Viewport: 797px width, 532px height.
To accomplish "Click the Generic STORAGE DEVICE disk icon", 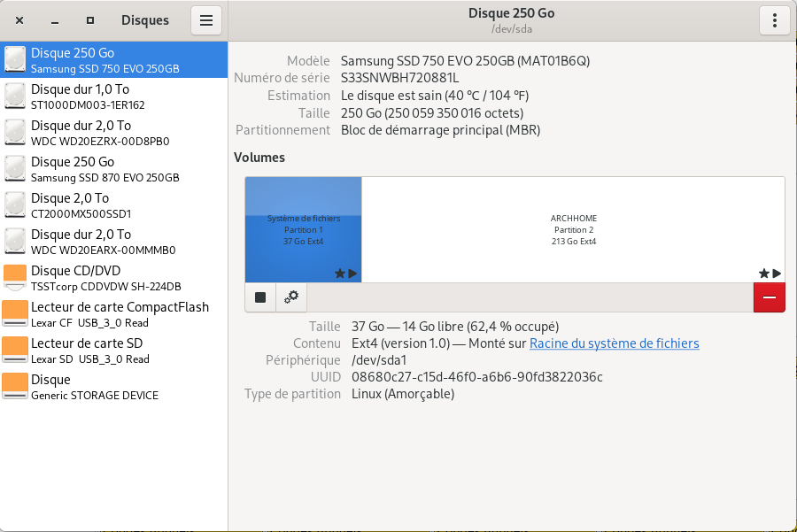I will [x=15, y=387].
